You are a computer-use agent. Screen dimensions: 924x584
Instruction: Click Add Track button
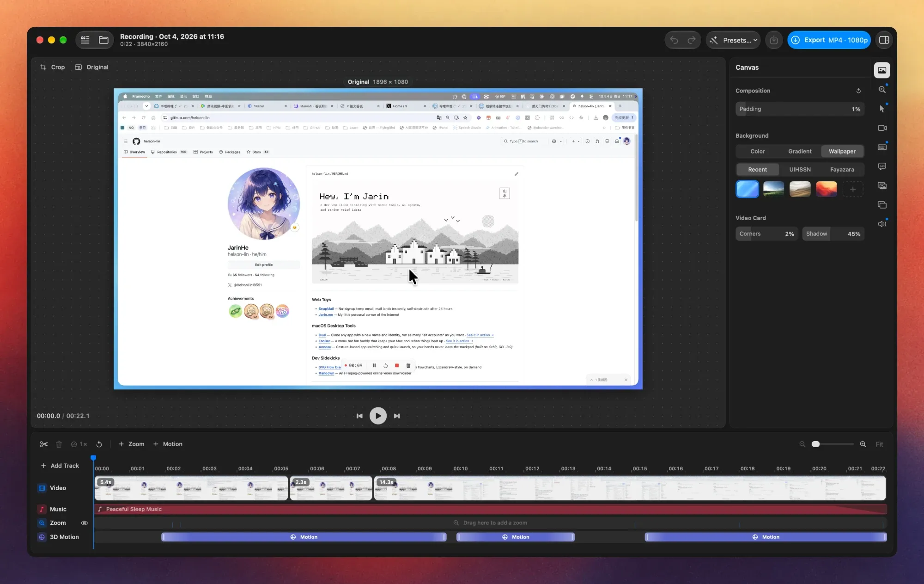click(60, 466)
